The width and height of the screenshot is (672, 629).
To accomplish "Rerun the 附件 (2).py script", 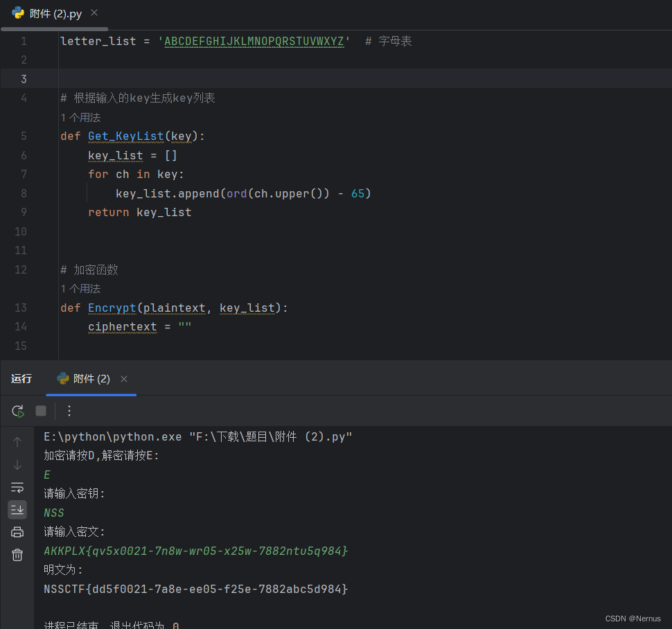I will point(17,411).
